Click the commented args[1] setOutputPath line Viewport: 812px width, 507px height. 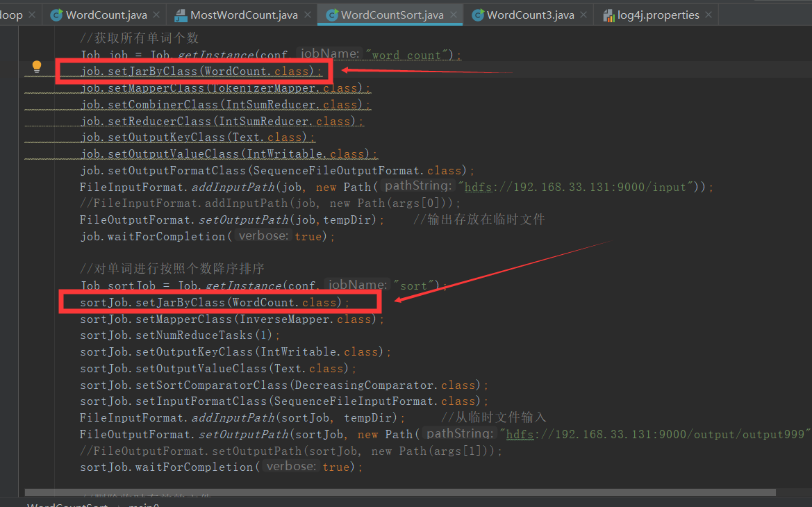click(291, 451)
